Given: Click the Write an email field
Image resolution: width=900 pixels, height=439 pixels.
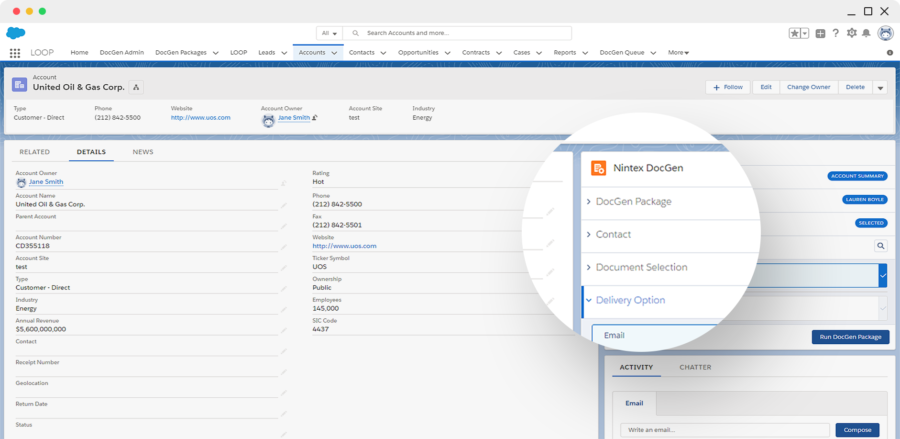Looking at the screenshot, I should 725,430.
